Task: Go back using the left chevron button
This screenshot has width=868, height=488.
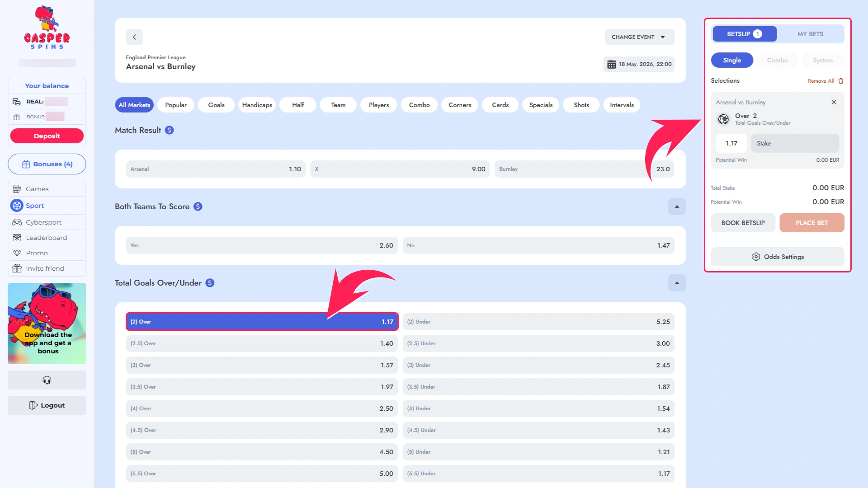Action: tap(134, 37)
